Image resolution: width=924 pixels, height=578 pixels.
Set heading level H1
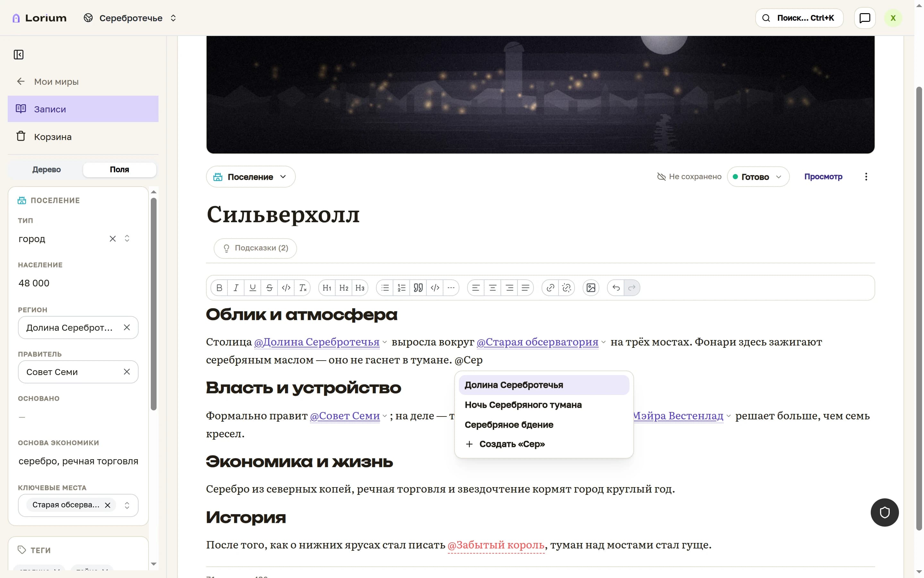[327, 288]
